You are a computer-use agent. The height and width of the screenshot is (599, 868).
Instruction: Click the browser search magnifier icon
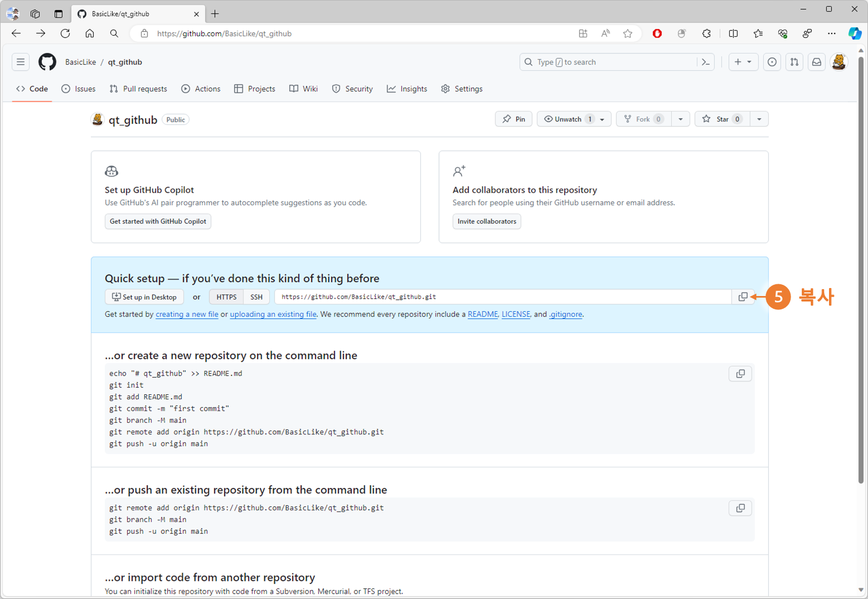click(x=114, y=33)
